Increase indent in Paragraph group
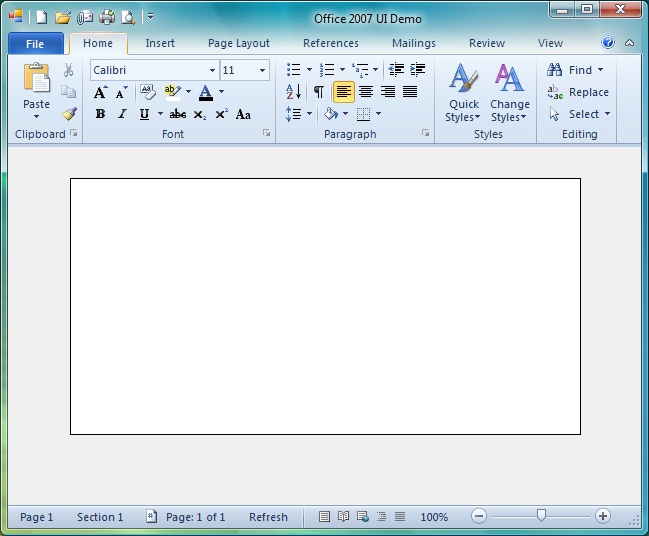 click(417, 70)
